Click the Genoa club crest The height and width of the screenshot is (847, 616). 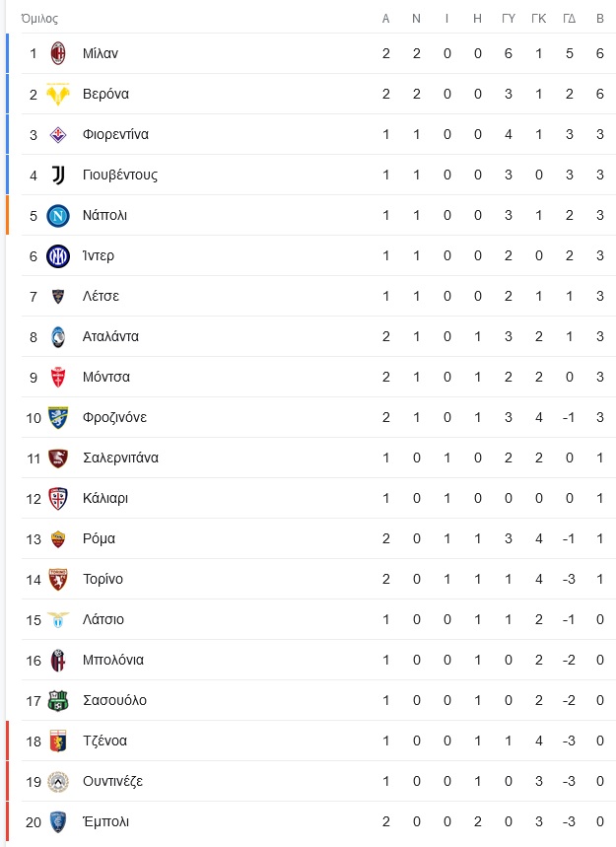coord(58,741)
